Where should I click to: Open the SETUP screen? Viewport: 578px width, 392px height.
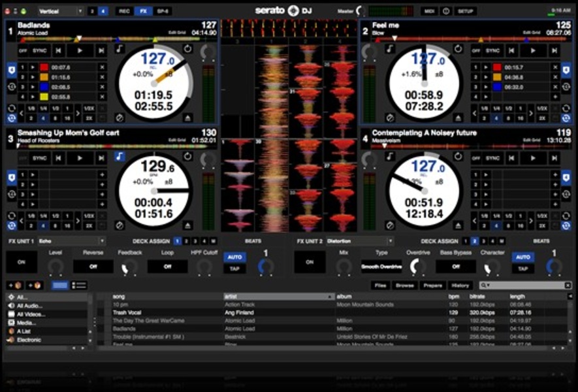(465, 11)
